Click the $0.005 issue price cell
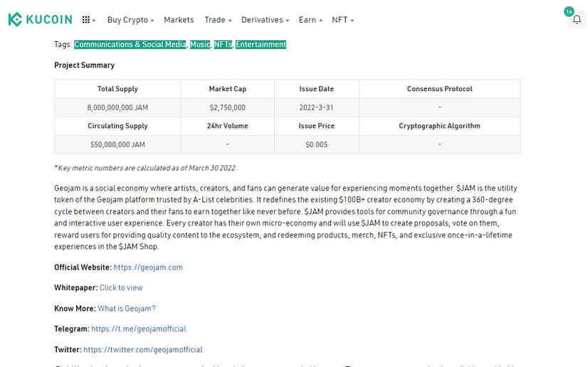 [x=317, y=144]
